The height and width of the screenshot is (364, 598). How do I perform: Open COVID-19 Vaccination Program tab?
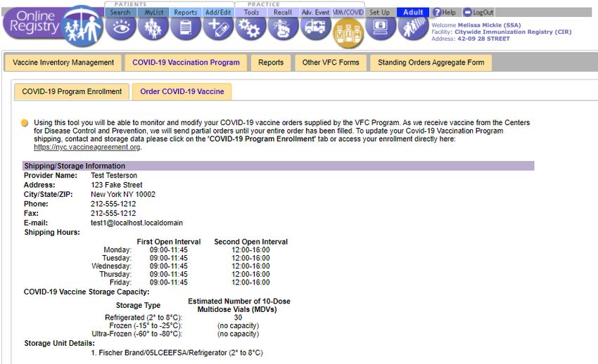pos(186,63)
